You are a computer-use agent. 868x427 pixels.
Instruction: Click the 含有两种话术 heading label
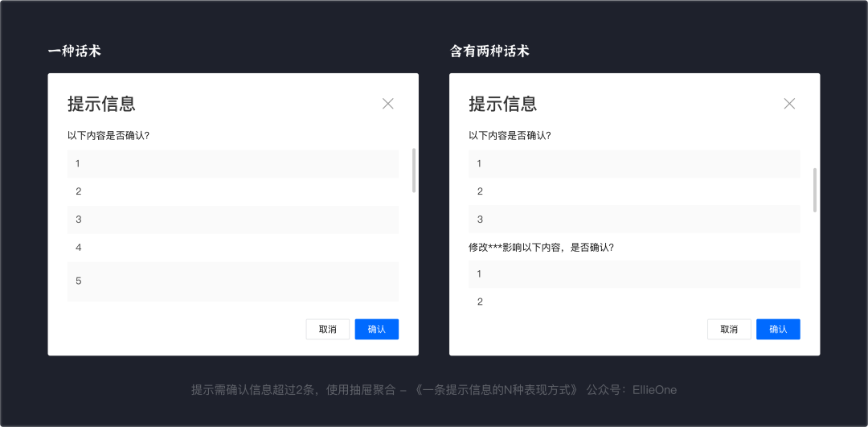(489, 52)
